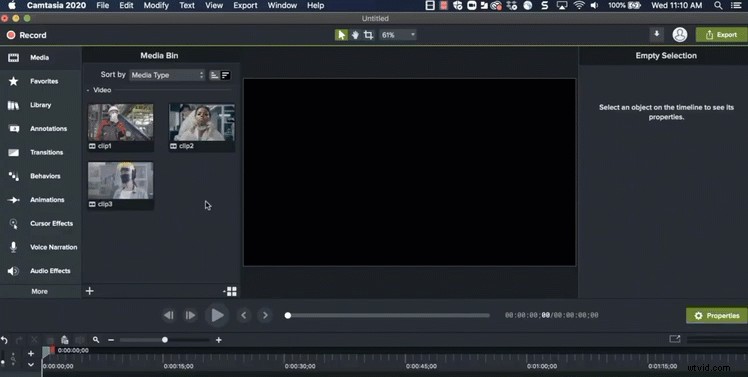This screenshot has height=377, width=748.
Task: Click the Cut scissors icon
Action: pos(34,340)
